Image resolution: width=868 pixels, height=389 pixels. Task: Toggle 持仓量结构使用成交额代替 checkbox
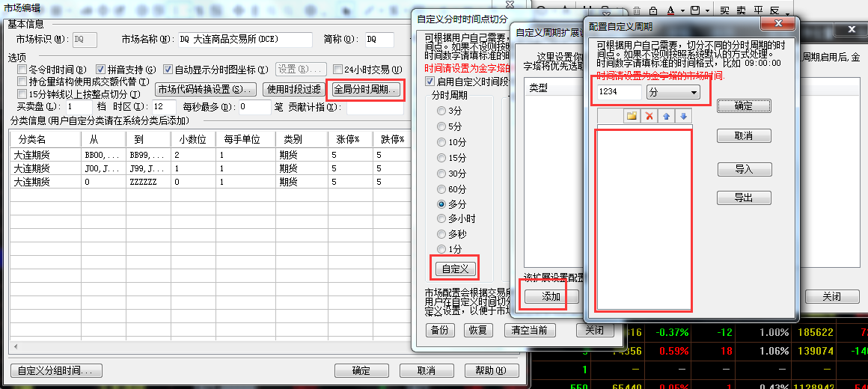(x=22, y=82)
